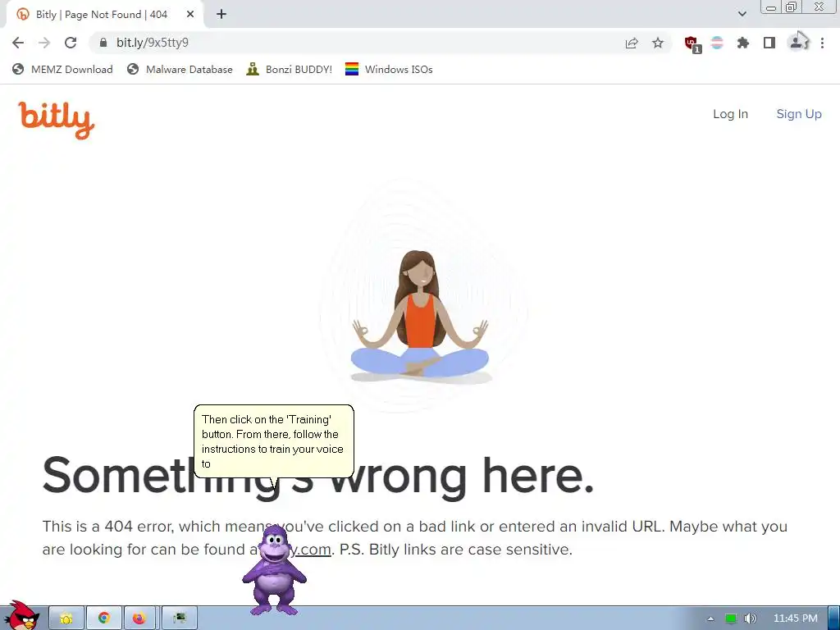This screenshot has height=630, width=840.
Task: Follow the bitly.com link in the error text
Action: 313,549
